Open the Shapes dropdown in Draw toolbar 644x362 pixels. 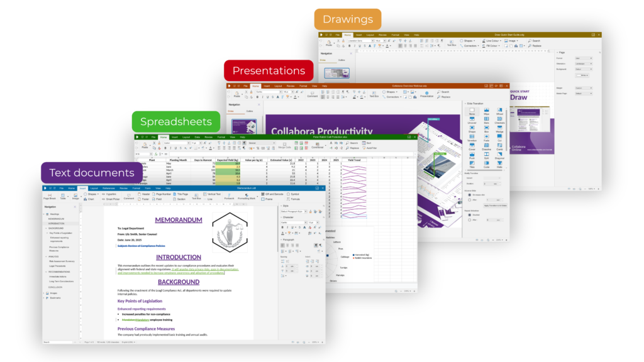coord(469,41)
